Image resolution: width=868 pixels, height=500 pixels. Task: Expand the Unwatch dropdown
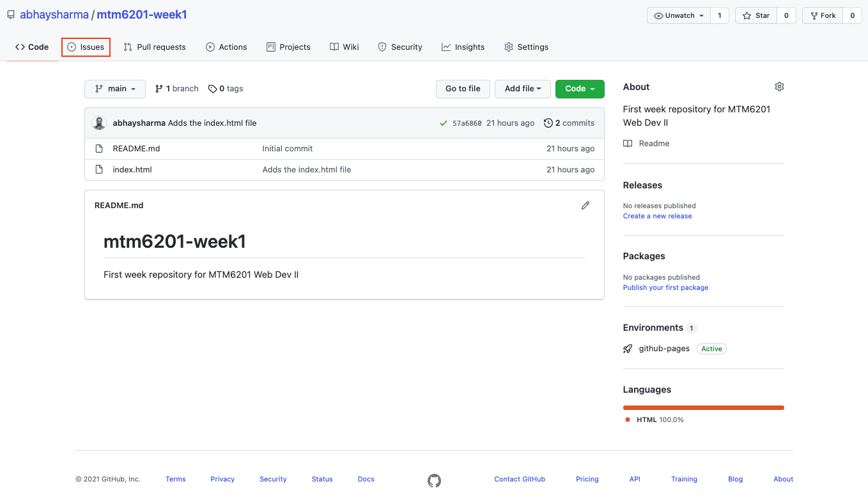[x=679, y=16]
